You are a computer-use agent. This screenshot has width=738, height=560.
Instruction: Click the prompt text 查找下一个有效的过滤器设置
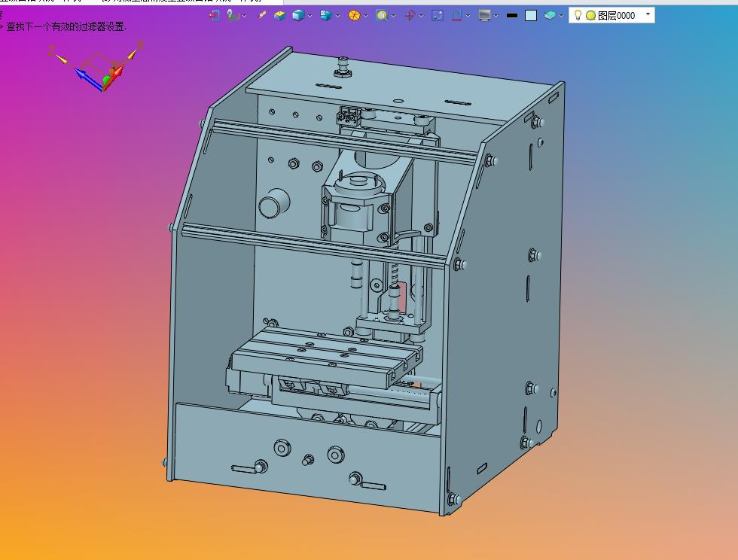click(66, 27)
